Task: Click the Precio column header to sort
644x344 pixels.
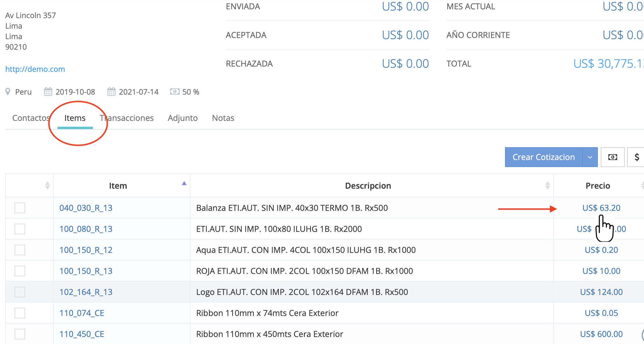Action: coord(598,186)
